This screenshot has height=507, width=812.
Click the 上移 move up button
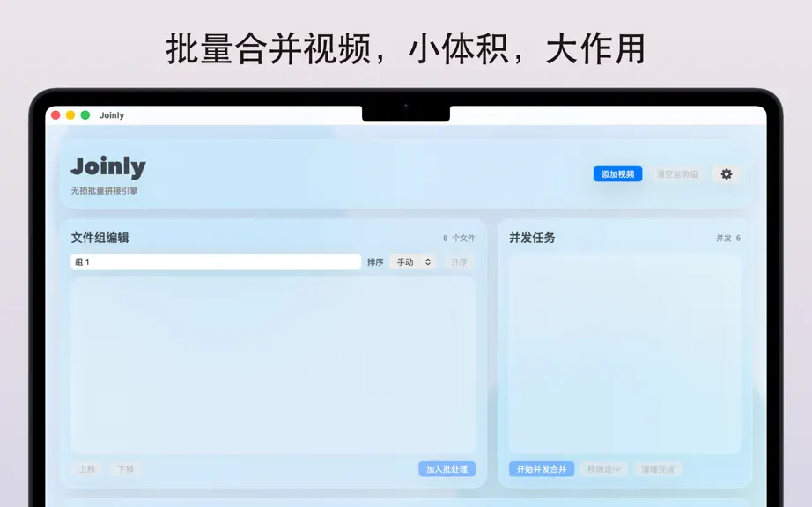pos(87,469)
